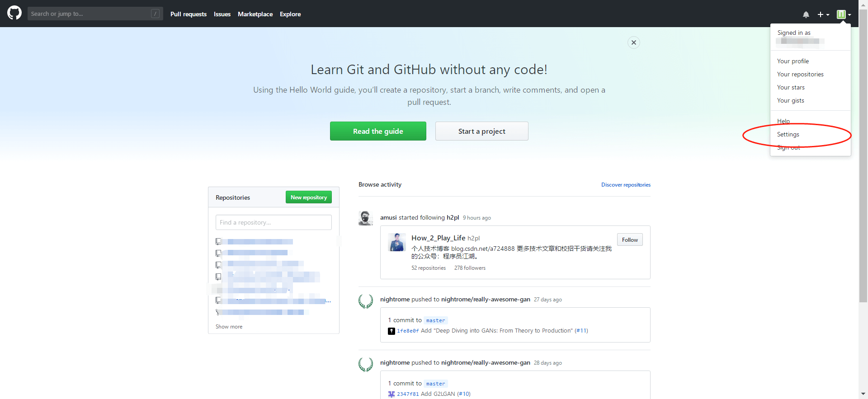Select Your repositories menu entry

(x=800, y=74)
